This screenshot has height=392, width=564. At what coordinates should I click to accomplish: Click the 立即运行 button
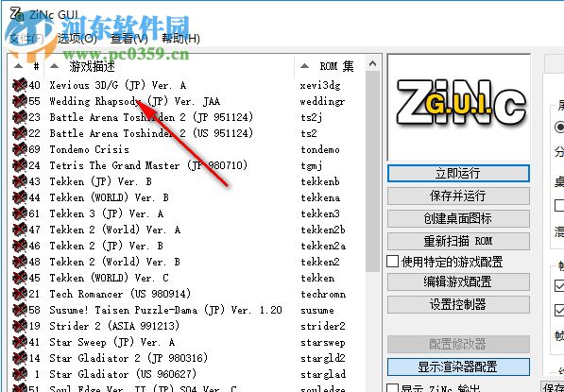coord(458,174)
